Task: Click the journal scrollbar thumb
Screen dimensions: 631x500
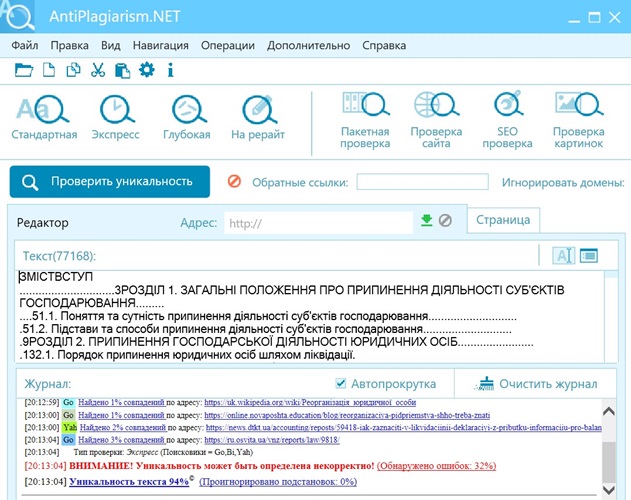Action: point(609,462)
